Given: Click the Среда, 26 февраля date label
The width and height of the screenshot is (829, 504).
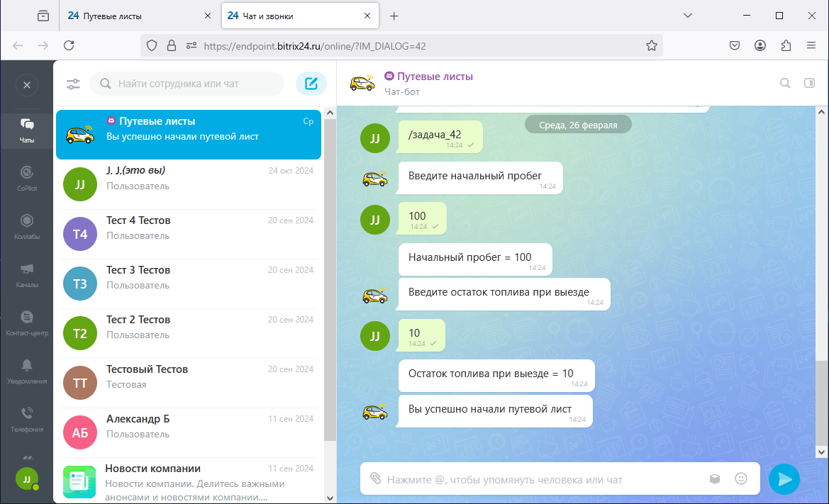Looking at the screenshot, I should tap(578, 125).
